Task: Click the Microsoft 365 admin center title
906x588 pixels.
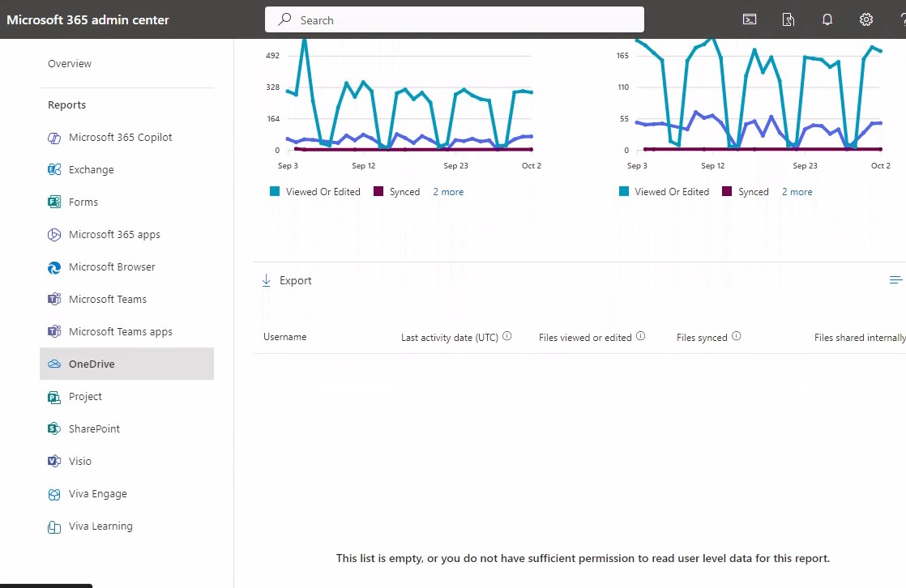Action: tap(88, 19)
